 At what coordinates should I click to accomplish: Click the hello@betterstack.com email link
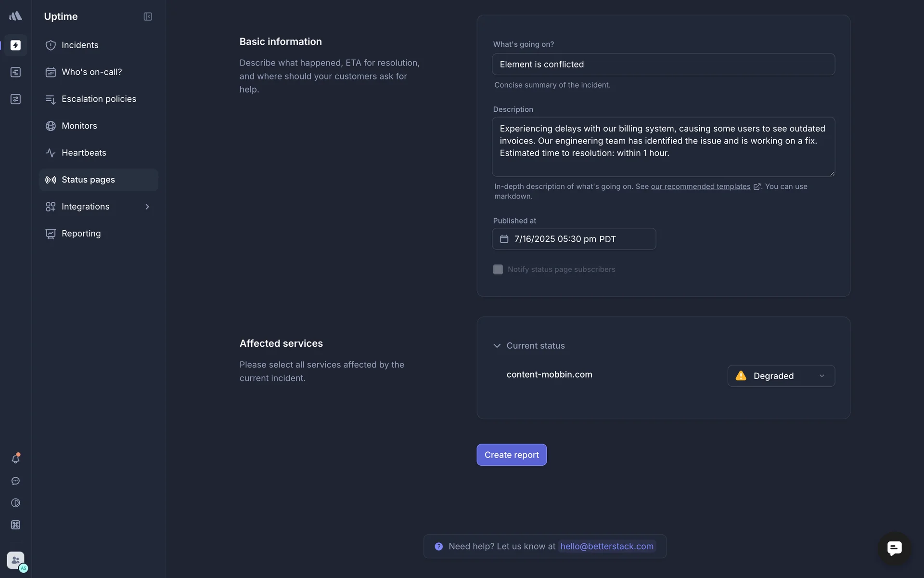coord(607,546)
